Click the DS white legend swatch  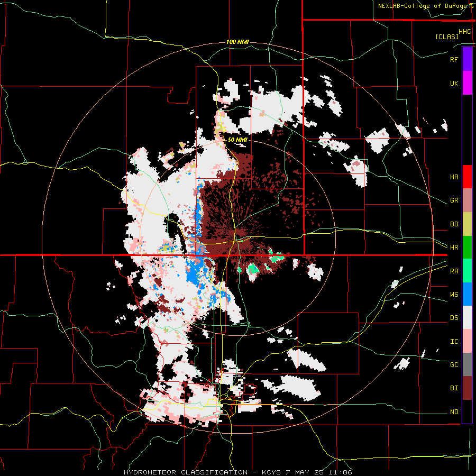467,317
